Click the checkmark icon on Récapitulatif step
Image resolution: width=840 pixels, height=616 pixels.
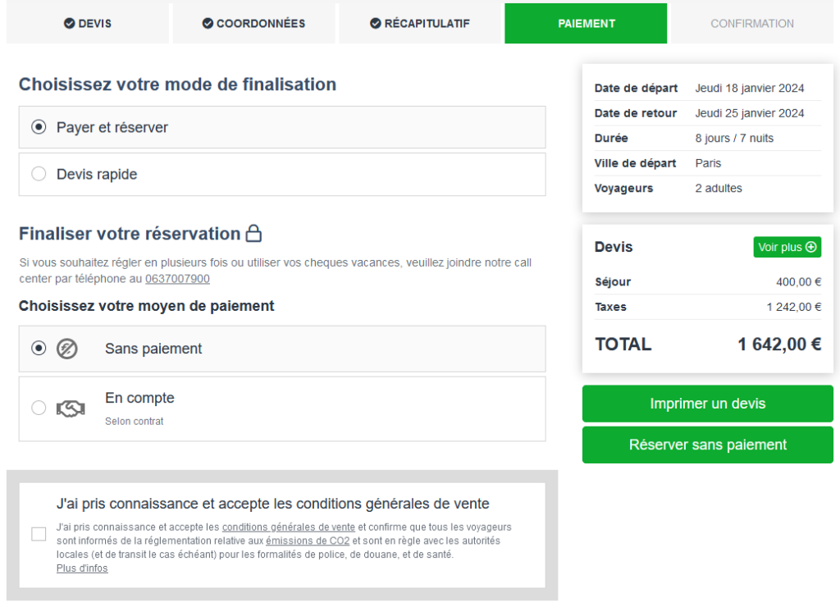376,24
